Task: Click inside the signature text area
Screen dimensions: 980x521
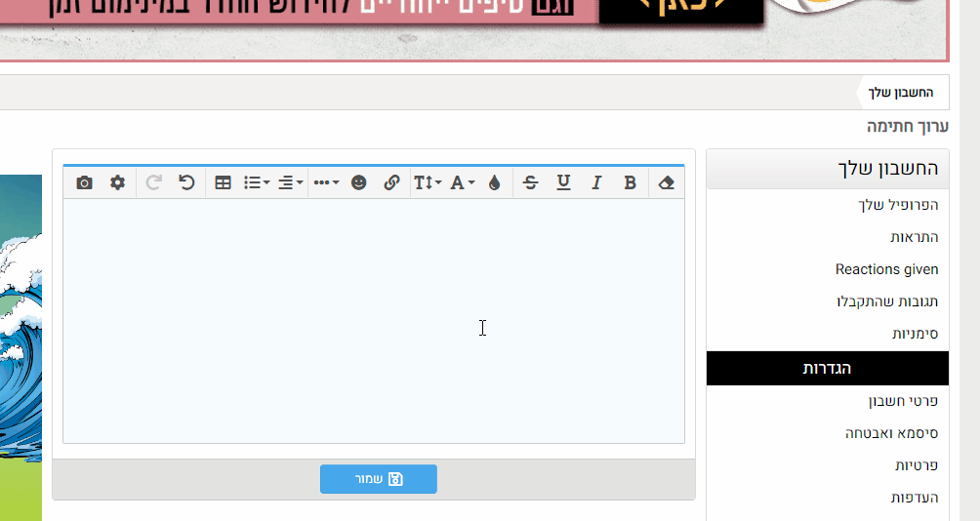Action: click(374, 322)
